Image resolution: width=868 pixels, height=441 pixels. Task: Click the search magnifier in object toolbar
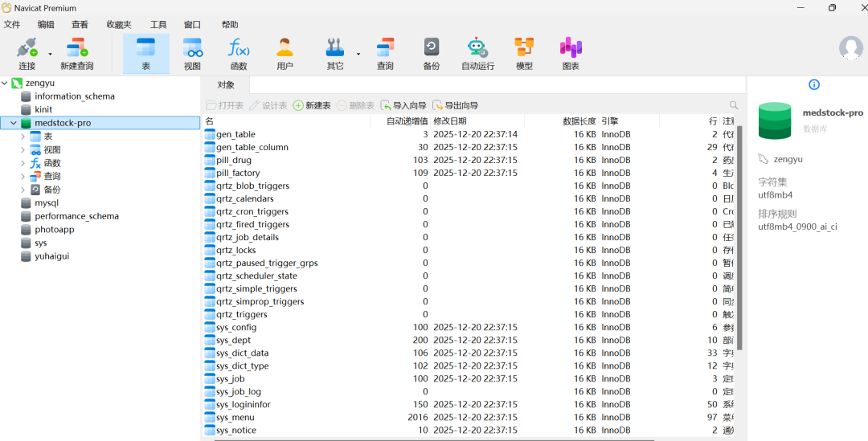coord(734,105)
